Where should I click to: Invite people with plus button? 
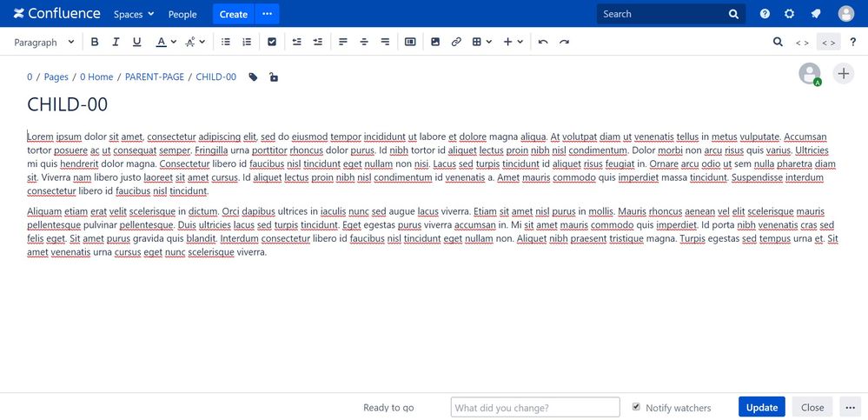click(x=843, y=73)
